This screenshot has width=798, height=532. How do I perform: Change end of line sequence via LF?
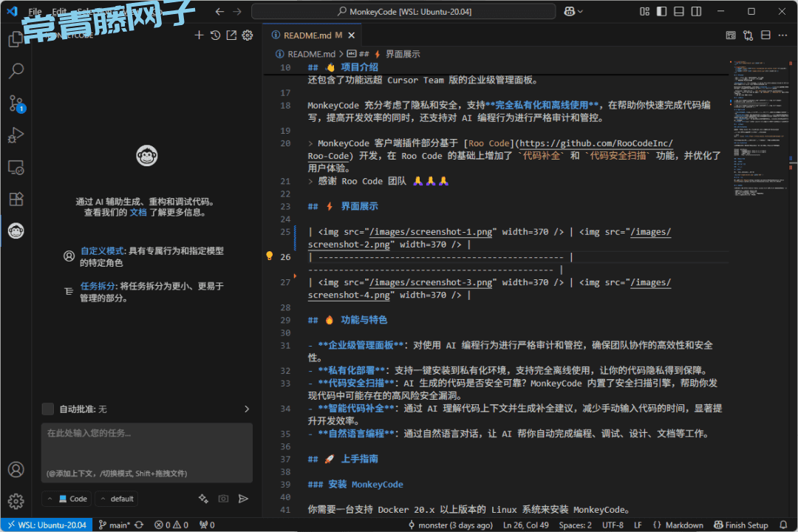point(638,525)
